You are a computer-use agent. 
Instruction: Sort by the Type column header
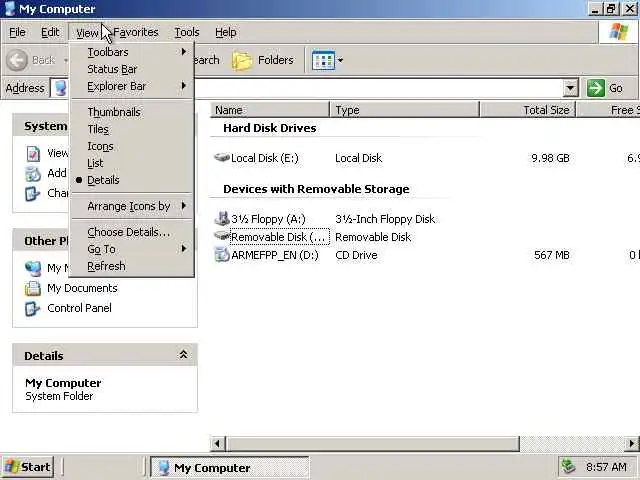pos(404,110)
